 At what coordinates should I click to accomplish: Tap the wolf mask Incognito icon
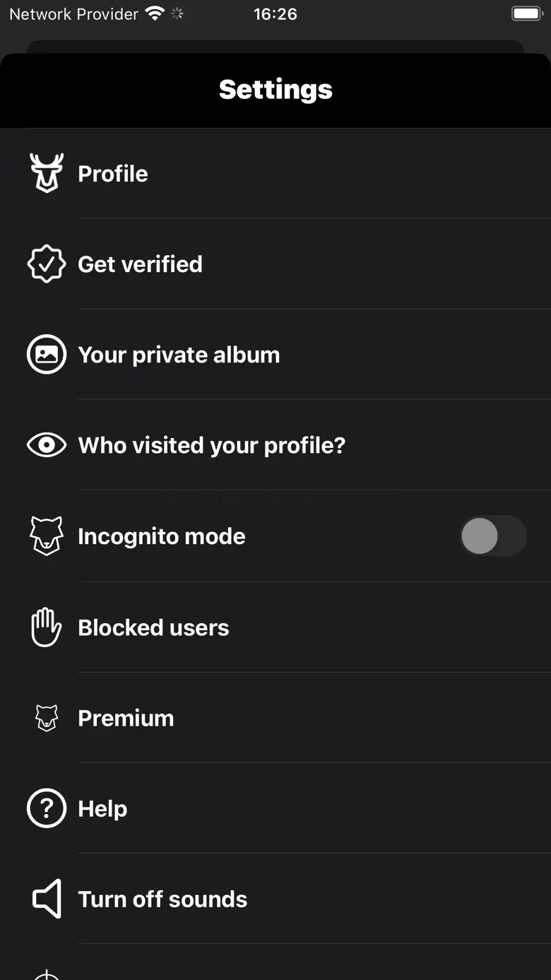pos(47,536)
